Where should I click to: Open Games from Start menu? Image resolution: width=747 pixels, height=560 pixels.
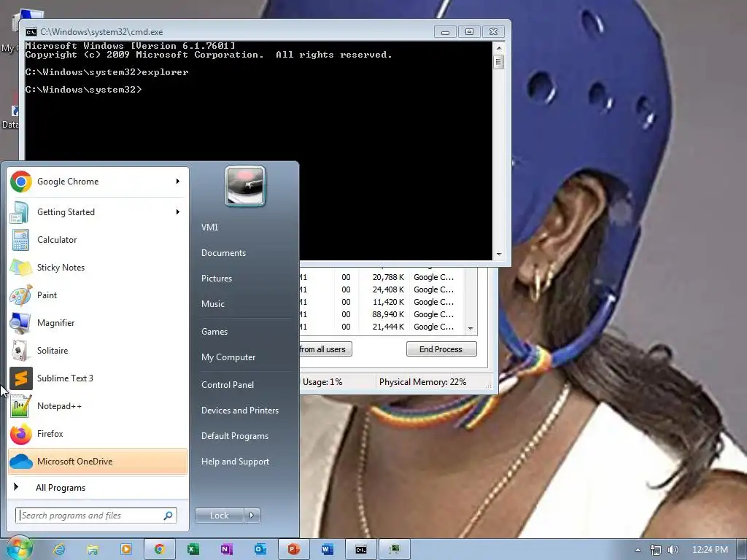[214, 332]
